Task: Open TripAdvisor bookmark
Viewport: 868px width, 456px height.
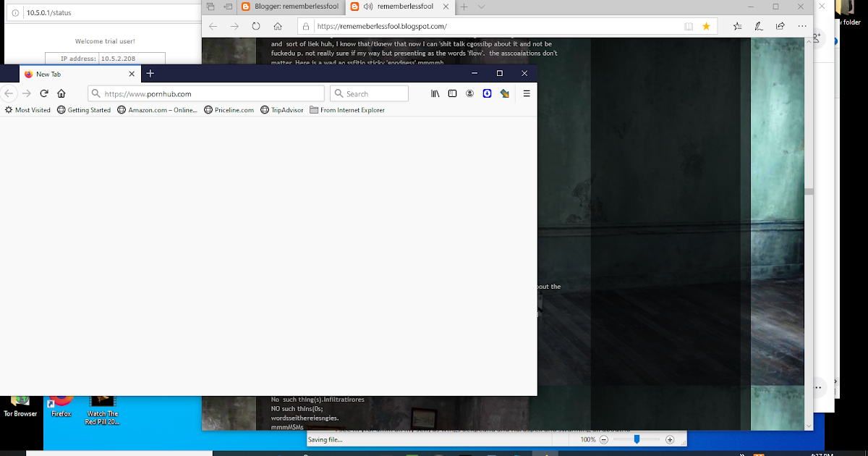Action: coord(281,110)
